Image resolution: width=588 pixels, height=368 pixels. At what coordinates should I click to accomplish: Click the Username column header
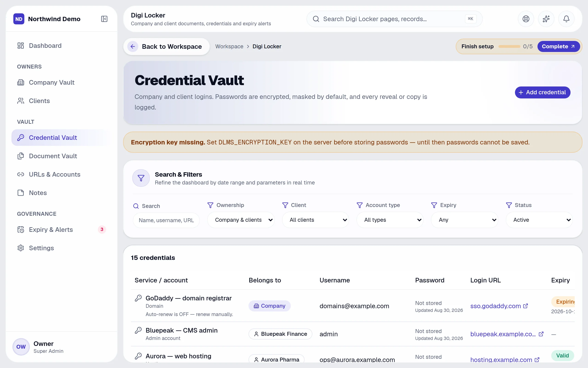(335, 280)
